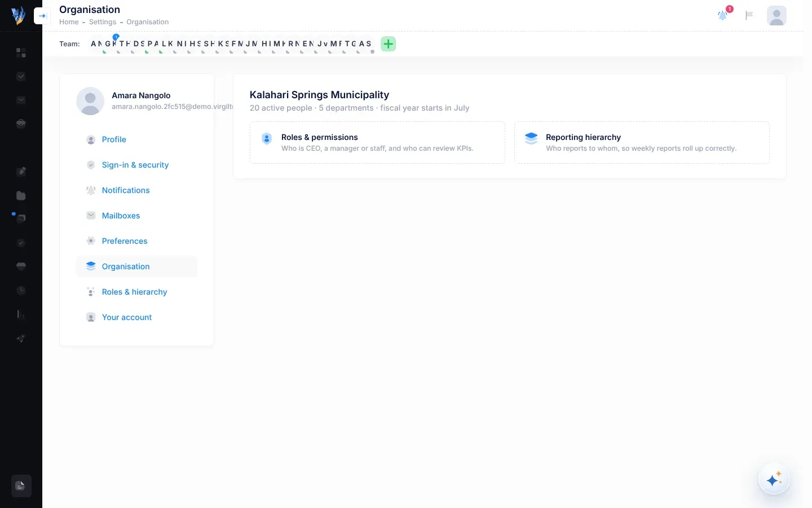Open Your account settings

pos(136,317)
